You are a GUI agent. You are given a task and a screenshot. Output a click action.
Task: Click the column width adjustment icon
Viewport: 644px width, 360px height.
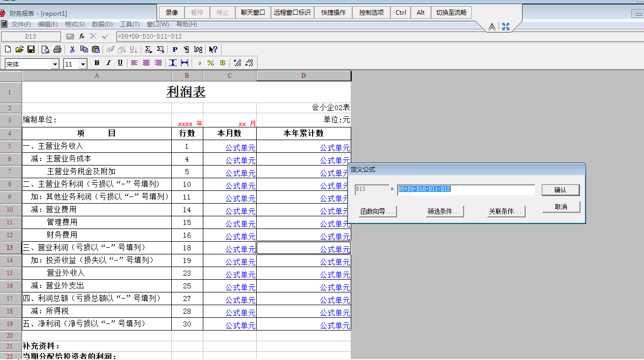coord(185,63)
